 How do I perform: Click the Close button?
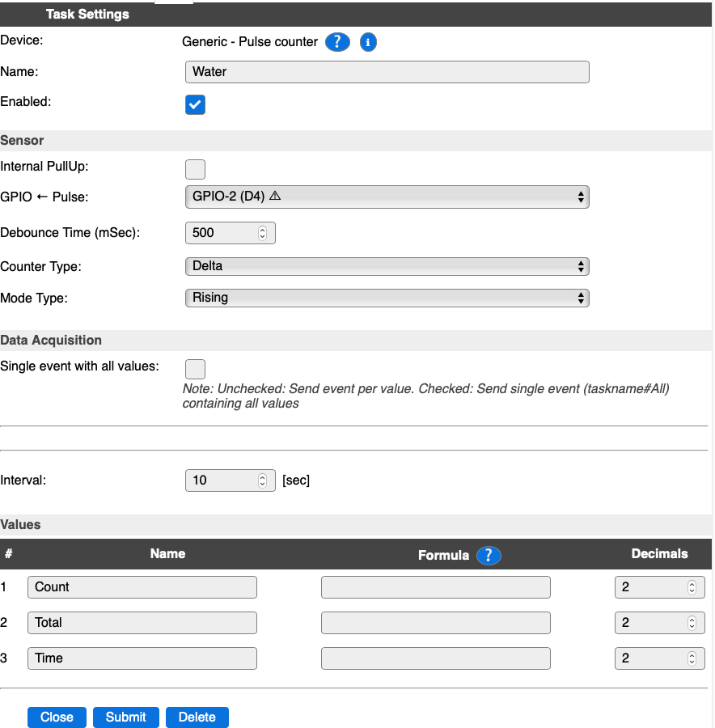click(57, 717)
